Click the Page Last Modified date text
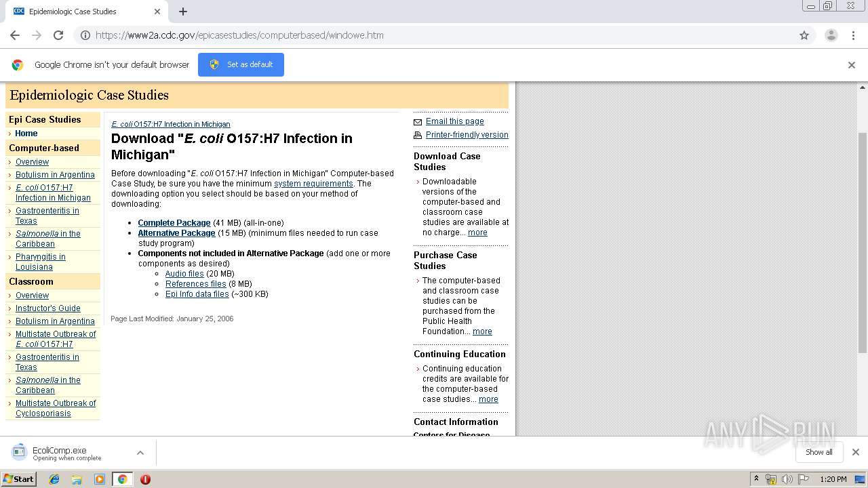This screenshot has width=868, height=488. coord(172,319)
